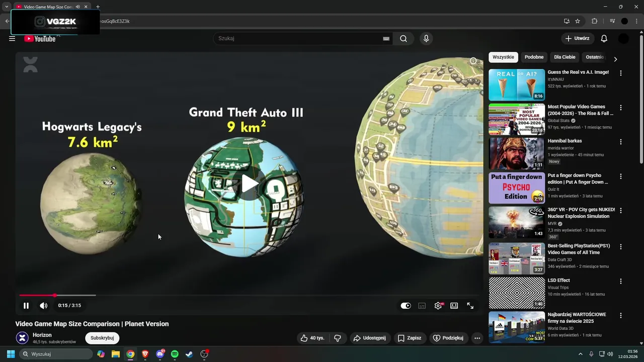The height and width of the screenshot is (362, 644).
Task: Open the on-screen keyboard in search box
Action: point(386,39)
